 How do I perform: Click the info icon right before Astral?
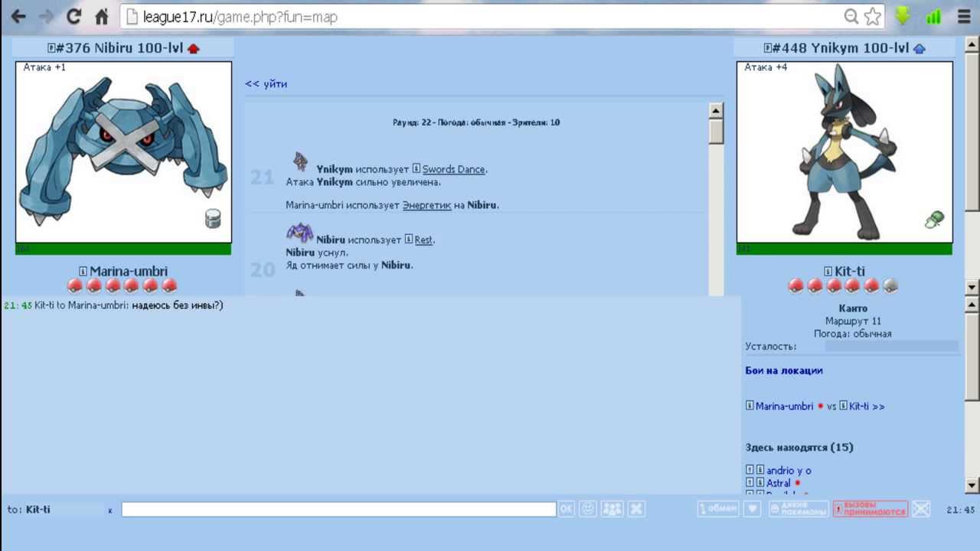tap(760, 483)
